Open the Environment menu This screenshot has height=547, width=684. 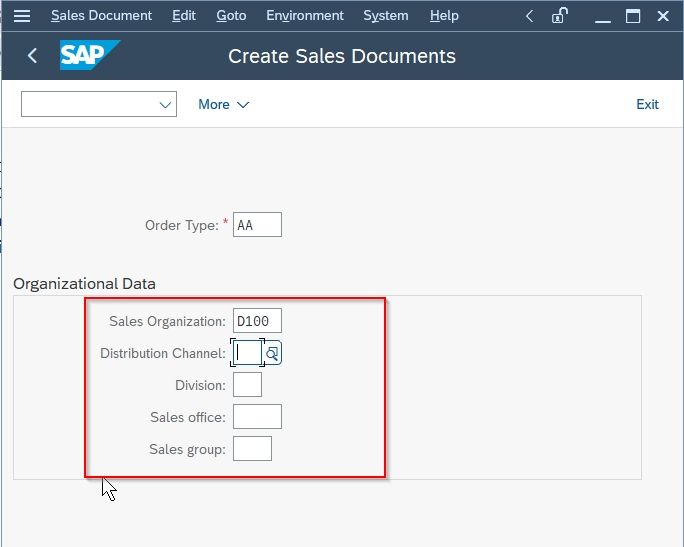tap(305, 16)
